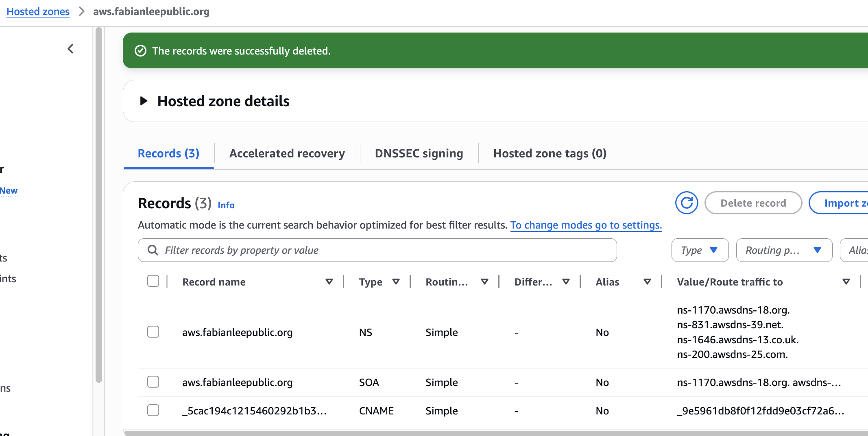Open the Type filter dropdown
Image resolution: width=868 pixels, height=436 pixels.
700,250
